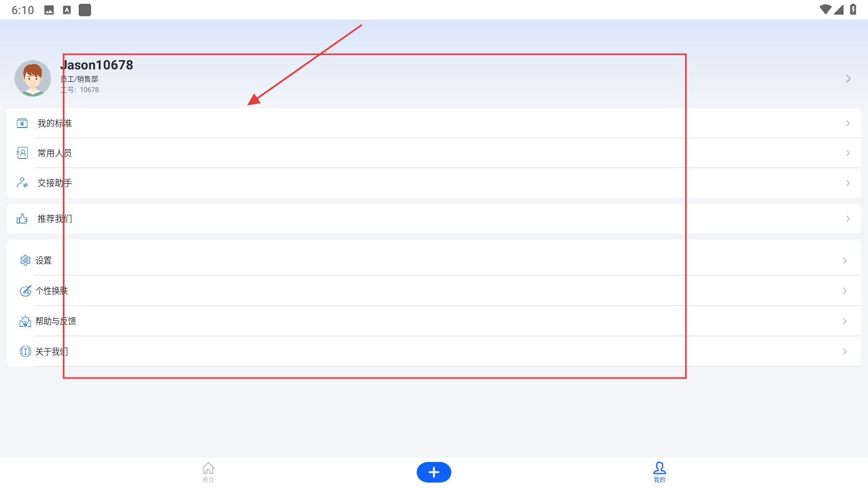The height and width of the screenshot is (488, 868).
Task: Open the 我的标准 yen icon
Action: 22,123
